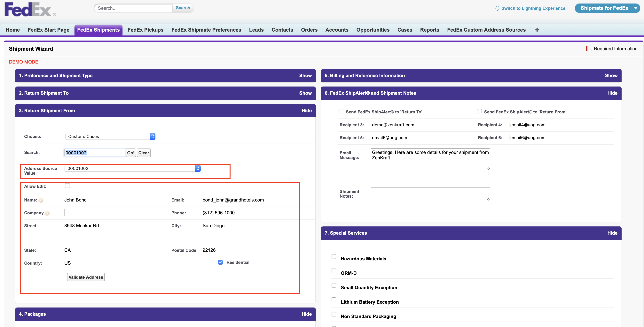Hide the Packages section
The height and width of the screenshot is (327, 644).
point(307,314)
